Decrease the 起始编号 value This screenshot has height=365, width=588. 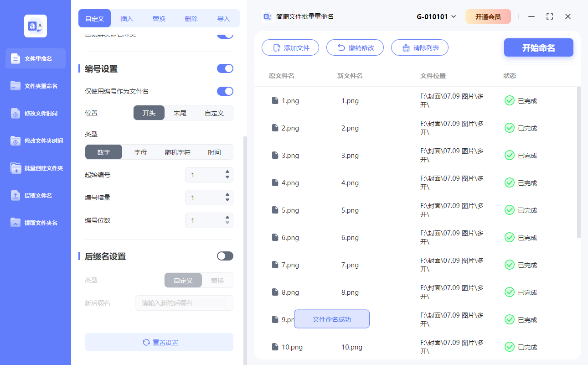(227, 177)
